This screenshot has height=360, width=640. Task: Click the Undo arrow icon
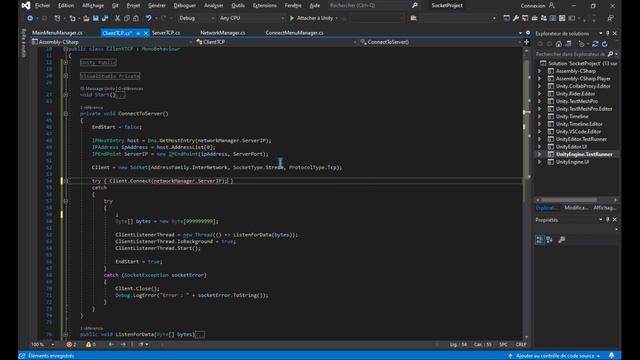pyautogui.click(x=149, y=18)
